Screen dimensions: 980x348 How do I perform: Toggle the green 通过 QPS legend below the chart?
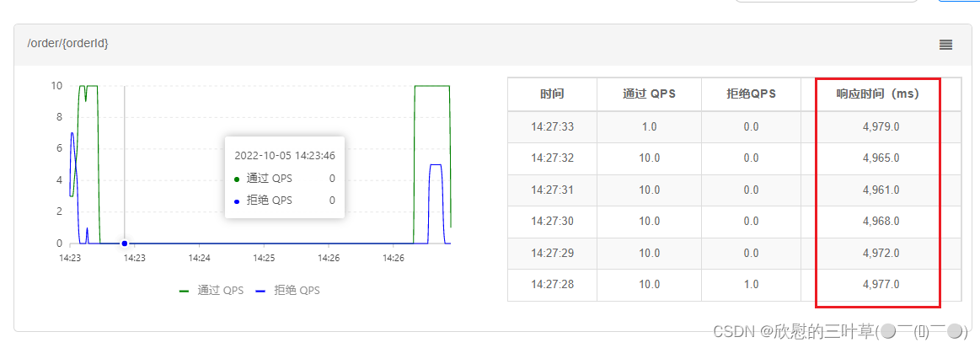point(212,291)
